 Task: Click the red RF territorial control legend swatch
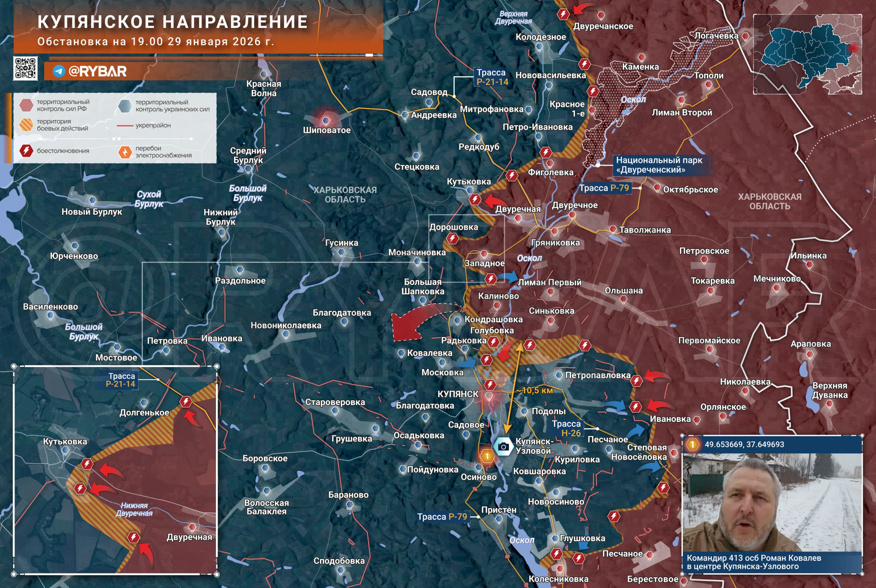click(x=26, y=105)
